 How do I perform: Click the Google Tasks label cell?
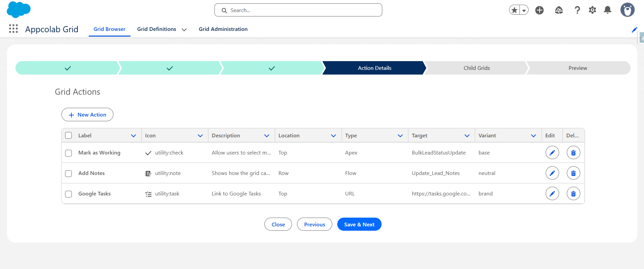pyautogui.click(x=95, y=194)
